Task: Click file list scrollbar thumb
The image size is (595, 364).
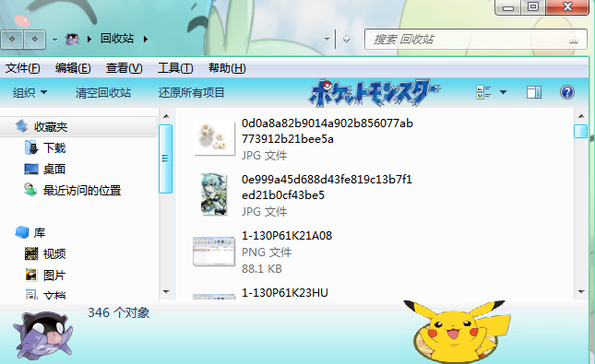Action: (580, 131)
